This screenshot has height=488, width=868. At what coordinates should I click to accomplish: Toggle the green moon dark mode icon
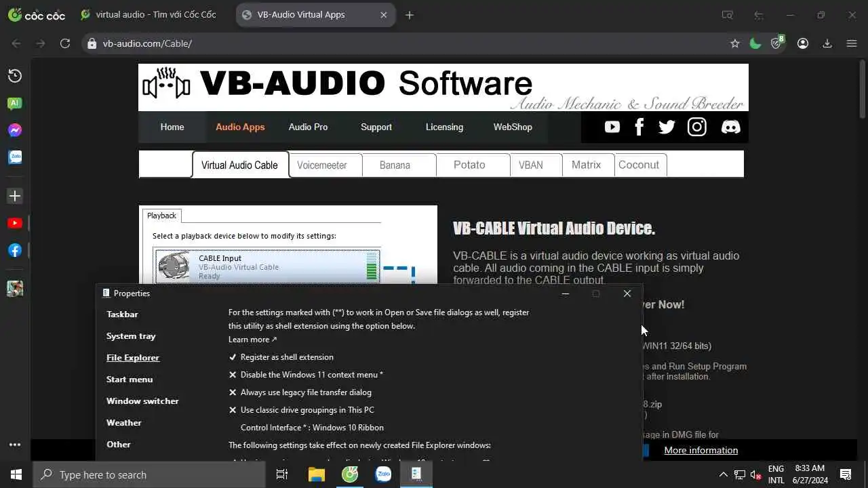coord(755,43)
